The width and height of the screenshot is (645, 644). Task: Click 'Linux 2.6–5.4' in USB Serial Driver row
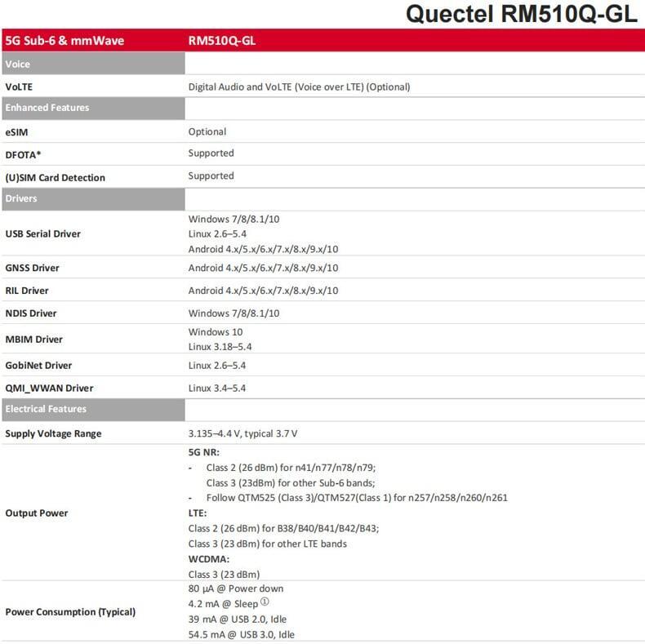coord(217,234)
